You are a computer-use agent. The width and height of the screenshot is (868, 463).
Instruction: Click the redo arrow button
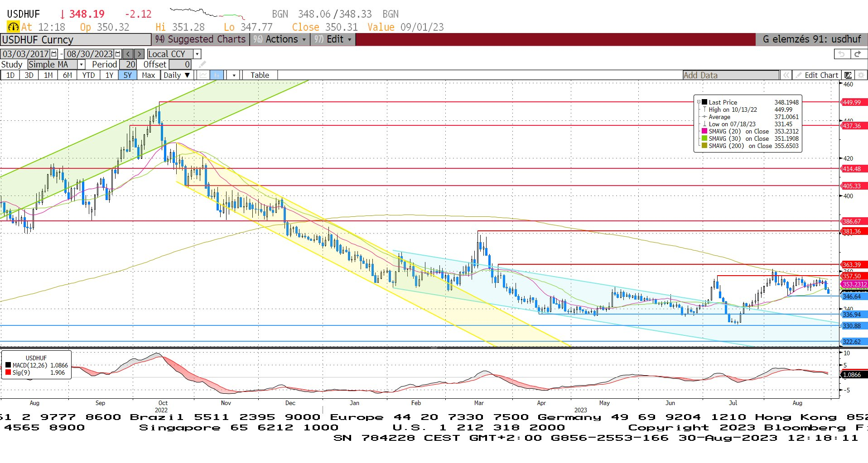point(858,54)
